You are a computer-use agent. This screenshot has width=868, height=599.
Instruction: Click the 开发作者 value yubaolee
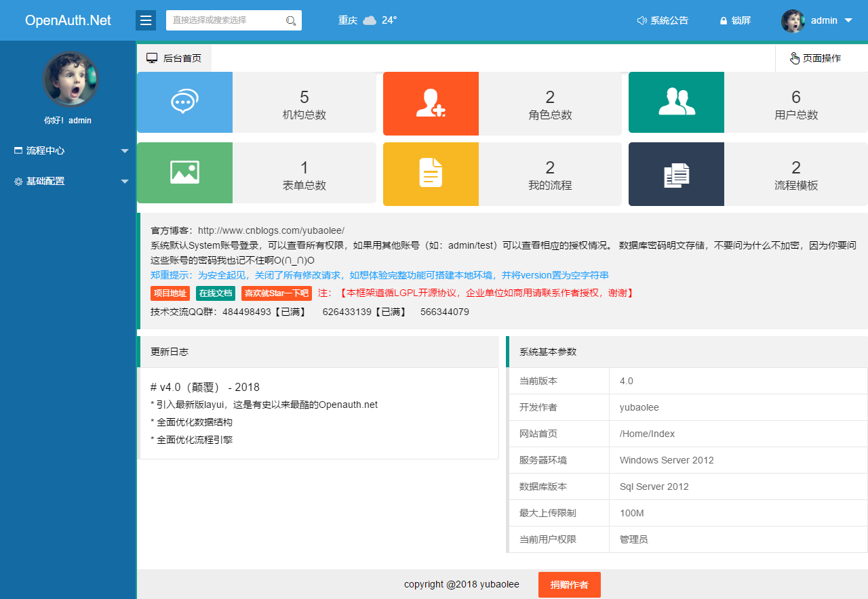coord(639,407)
